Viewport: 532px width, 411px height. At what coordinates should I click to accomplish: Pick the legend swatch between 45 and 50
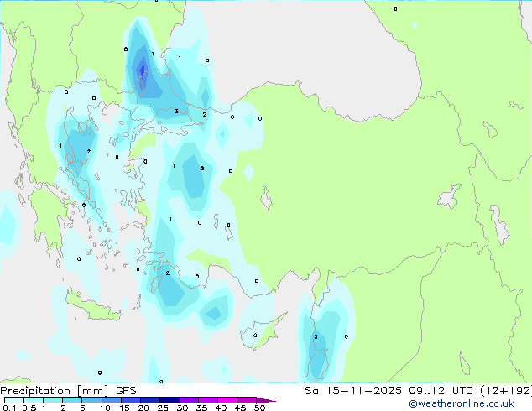tap(247, 400)
